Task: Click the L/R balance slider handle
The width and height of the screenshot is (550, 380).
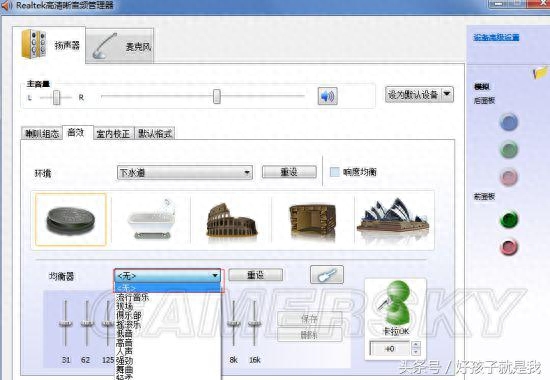Action: click(x=56, y=97)
